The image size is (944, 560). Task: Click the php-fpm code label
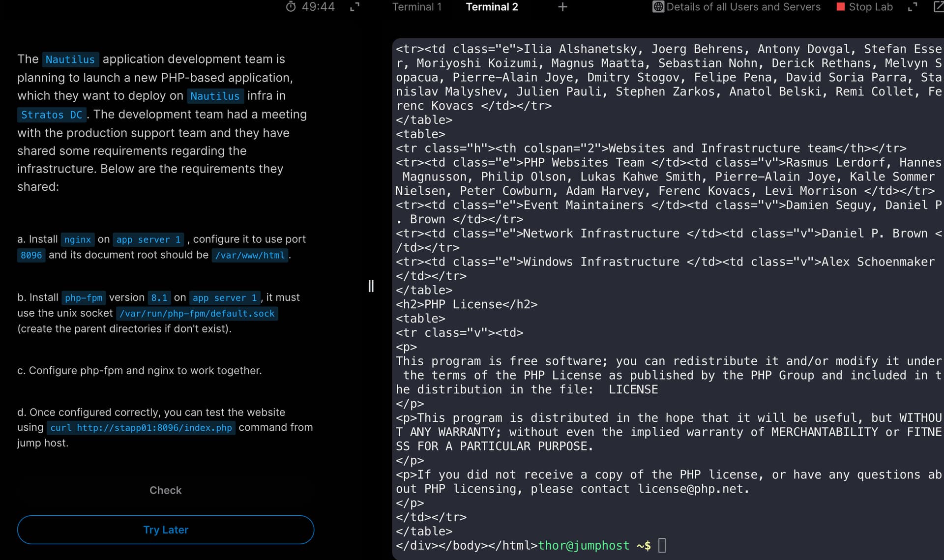[84, 297]
